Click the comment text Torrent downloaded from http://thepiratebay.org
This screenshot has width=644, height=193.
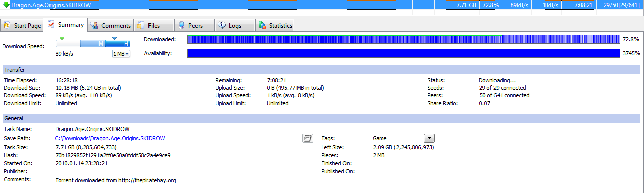[115, 180]
